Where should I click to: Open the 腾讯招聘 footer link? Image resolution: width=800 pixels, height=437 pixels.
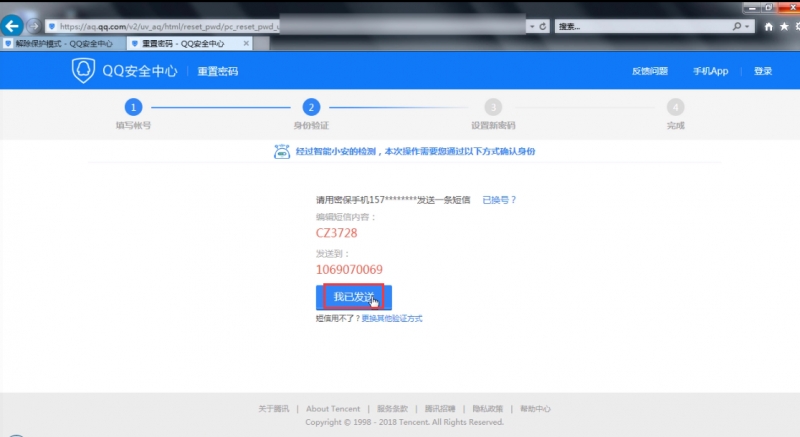(x=440, y=408)
